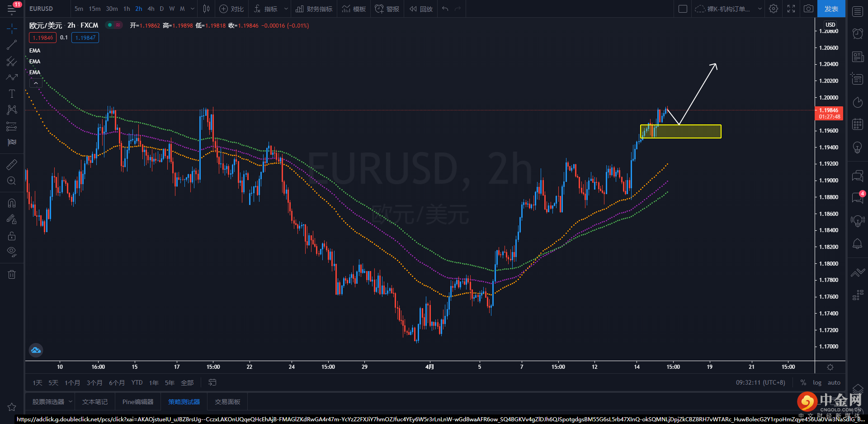Viewport: 868px width, 424px height.
Task: Switch to strategy tester tab
Action: coord(184,402)
